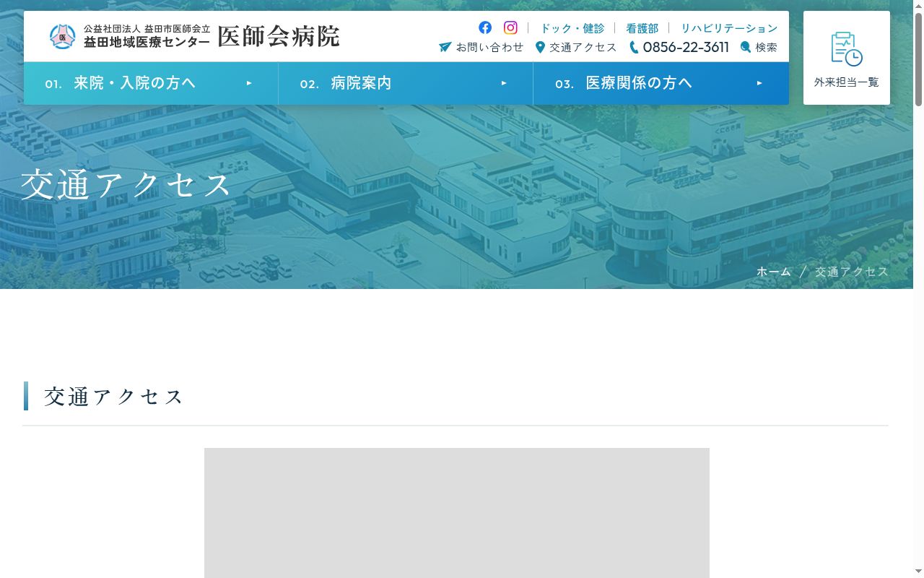Go to ドック・健診 page
924x578 pixels.
572,28
